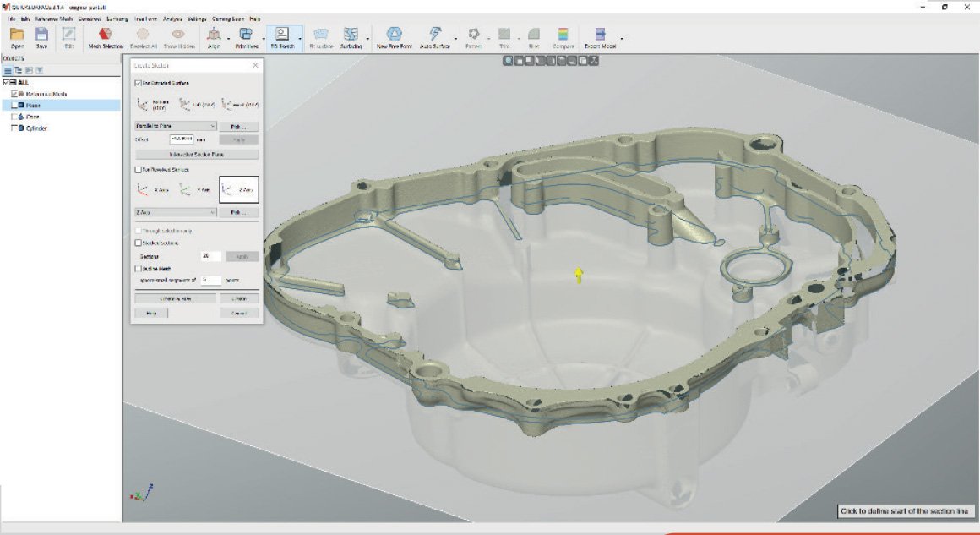This screenshot has width=980, height=535.
Task: Open the Align tool
Action: (214, 37)
